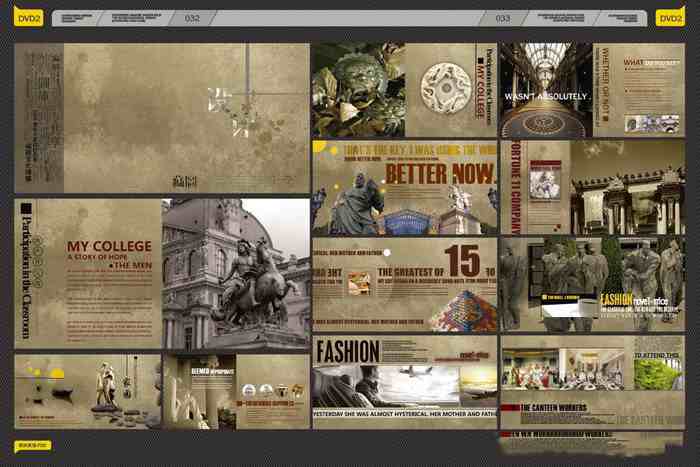Click the DVD2 badge at the right of the header
Screen dimensions: 700x467
[670, 17]
